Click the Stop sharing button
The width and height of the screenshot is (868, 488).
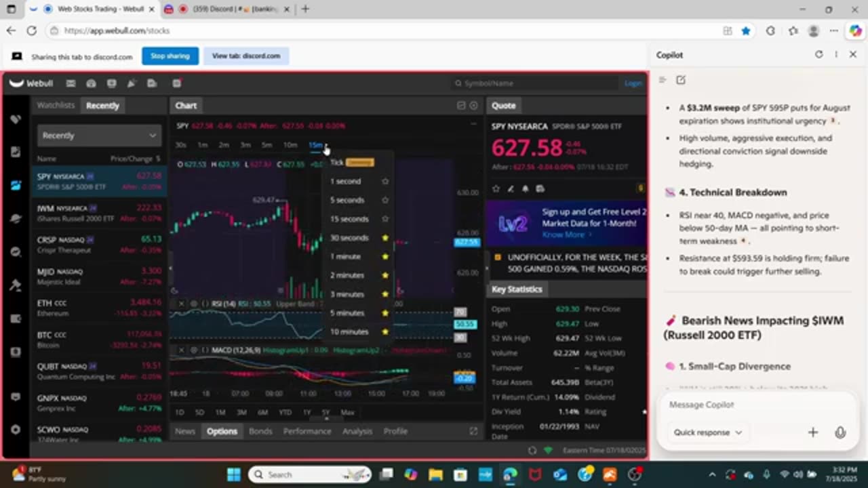[x=170, y=56]
